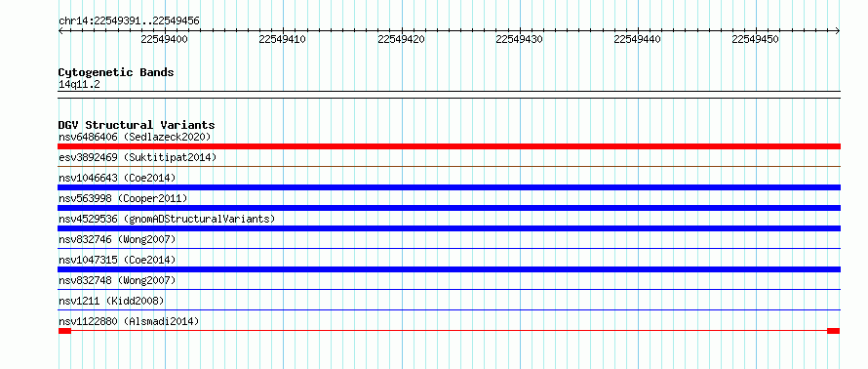Select the thin red nsv1122880 connecting line
This screenshot has width=868, height=369.
449,331
